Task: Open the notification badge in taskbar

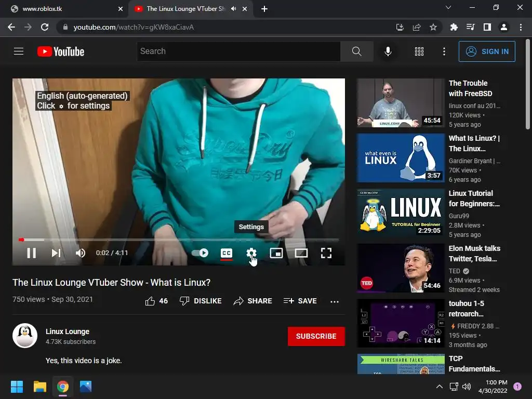Action: click(517, 387)
